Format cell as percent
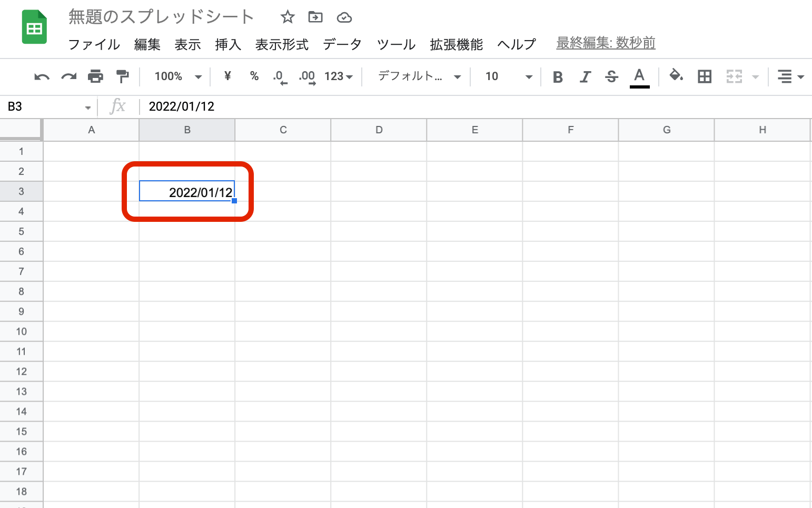 click(254, 76)
